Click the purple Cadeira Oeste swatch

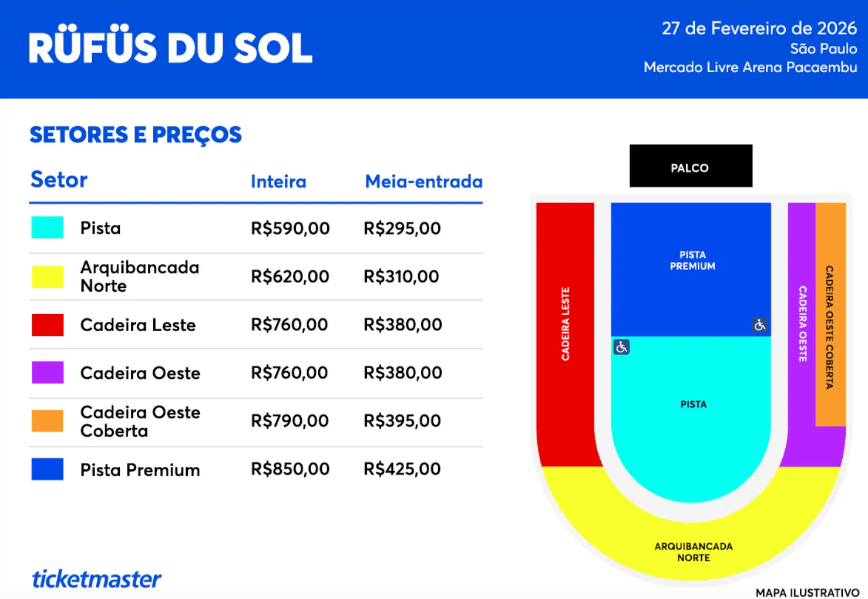[47, 372]
